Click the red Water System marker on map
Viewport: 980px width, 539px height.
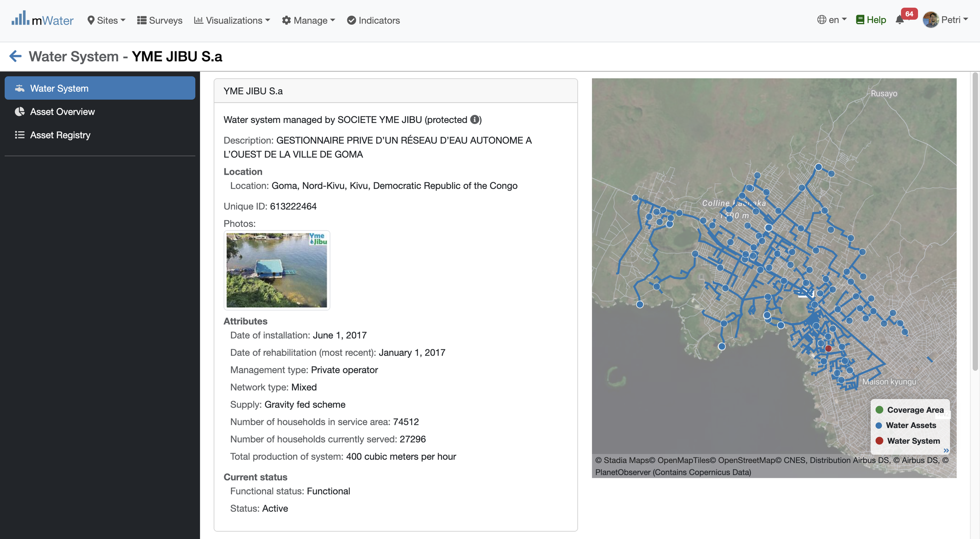coord(828,348)
